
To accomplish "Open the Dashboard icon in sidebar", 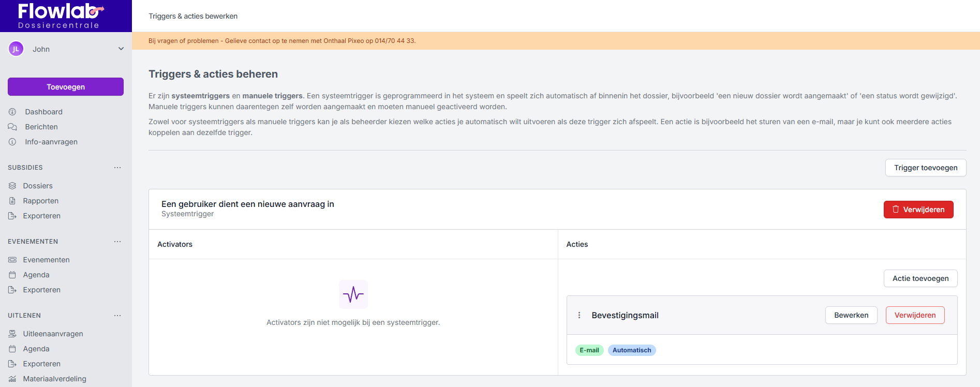I will click(x=12, y=112).
